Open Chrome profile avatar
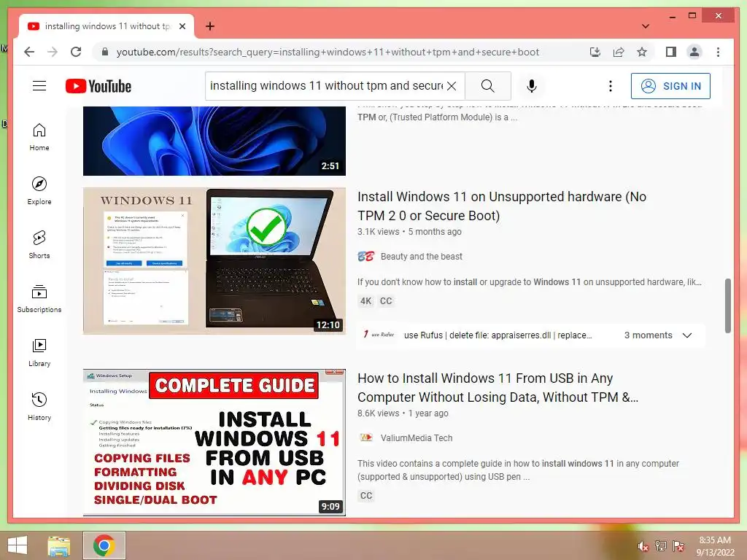This screenshot has width=747, height=560. point(694,52)
